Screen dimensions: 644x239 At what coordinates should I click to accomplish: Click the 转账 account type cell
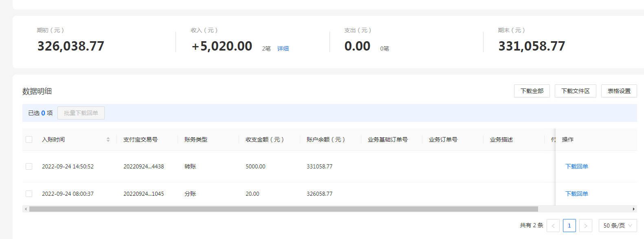190,166
